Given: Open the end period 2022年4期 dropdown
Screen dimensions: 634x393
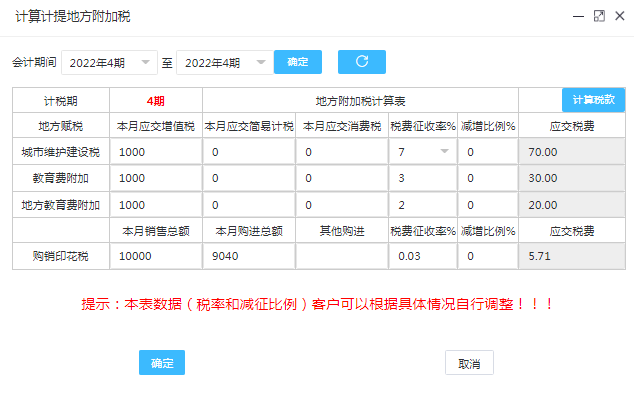Looking at the screenshot, I should click(x=225, y=63).
